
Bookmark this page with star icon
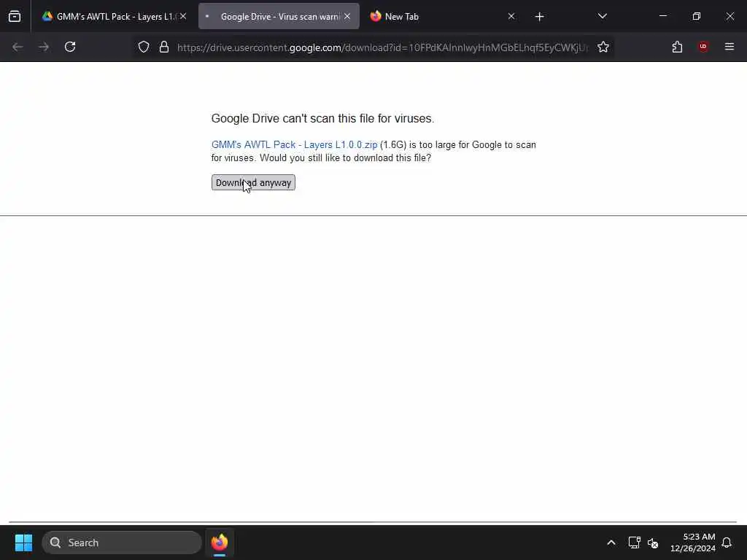(x=603, y=47)
